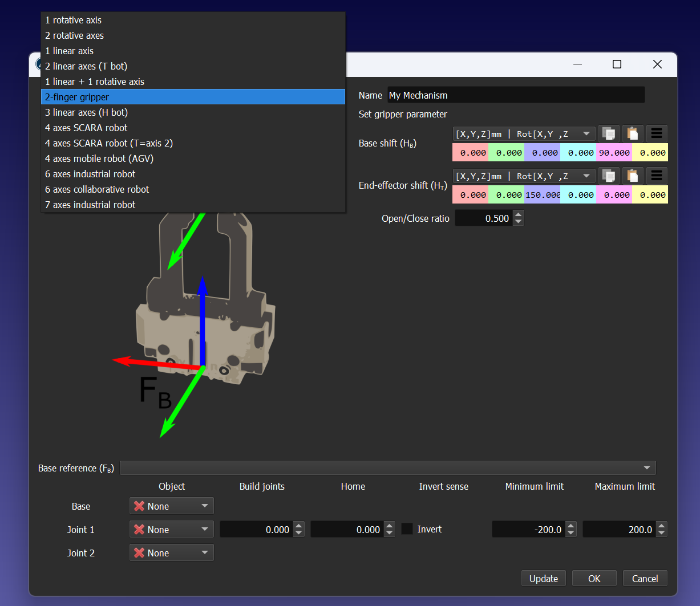Click the My Mechanism name field
Image resolution: width=700 pixels, height=606 pixels.
point(516,95)
